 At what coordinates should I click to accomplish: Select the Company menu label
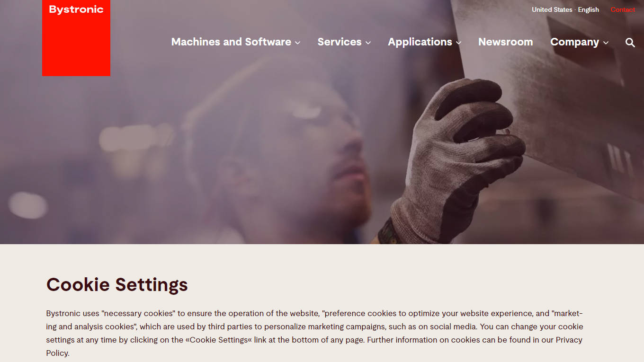(574, 42)
